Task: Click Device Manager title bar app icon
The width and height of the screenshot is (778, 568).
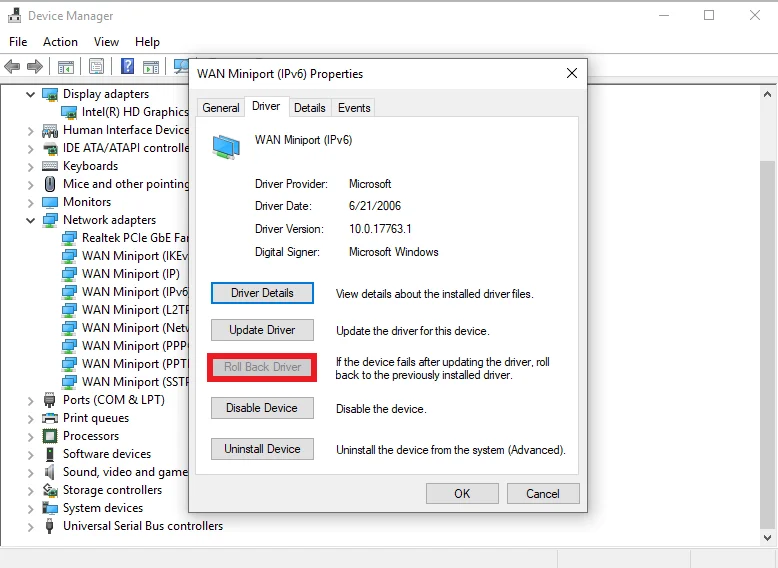Action: point(15,15)
